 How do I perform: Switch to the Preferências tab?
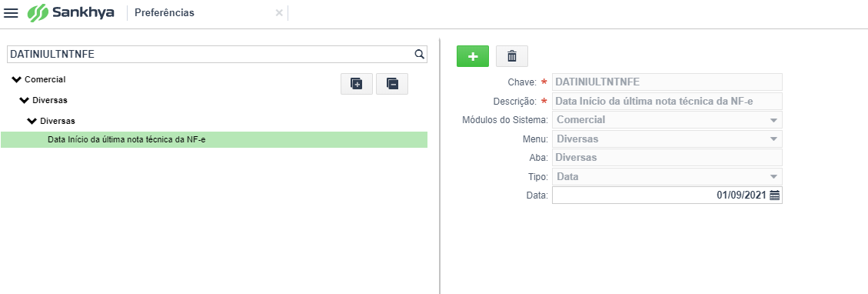pos(165,13)
